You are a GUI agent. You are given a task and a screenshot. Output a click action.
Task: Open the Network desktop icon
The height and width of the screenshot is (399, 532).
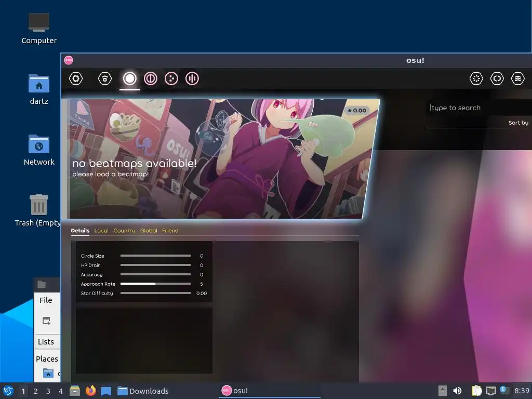(39, 150)
